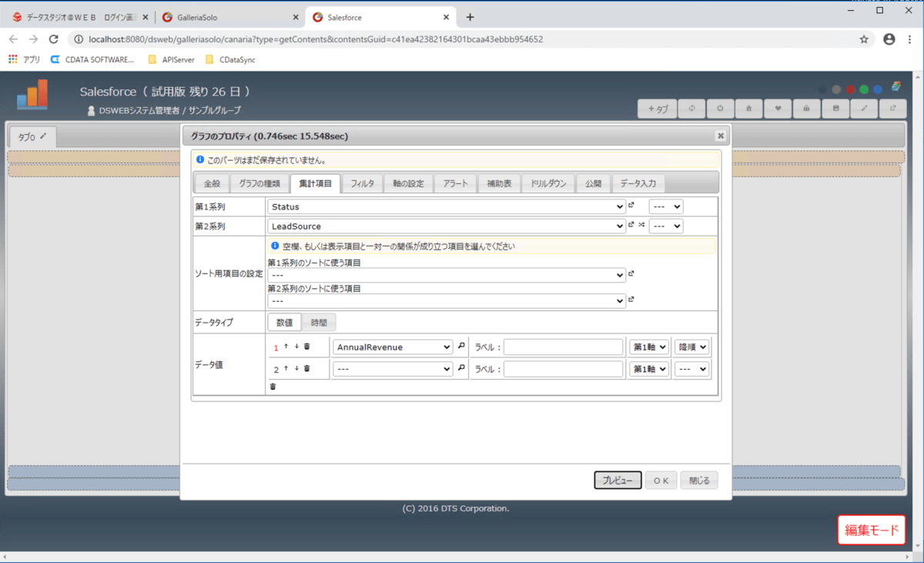924x563 pixels.
Task: Open the popup icon beside the Status selector
Action: [x=631, y=206]
